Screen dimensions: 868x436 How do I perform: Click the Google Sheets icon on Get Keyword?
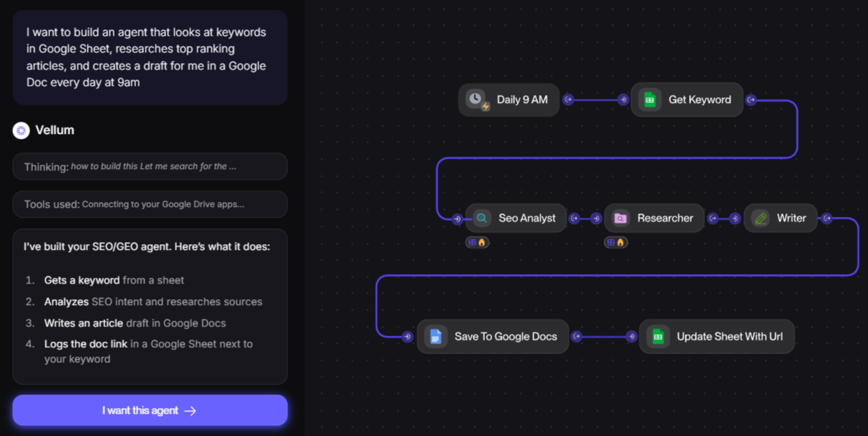pos(649,100)
